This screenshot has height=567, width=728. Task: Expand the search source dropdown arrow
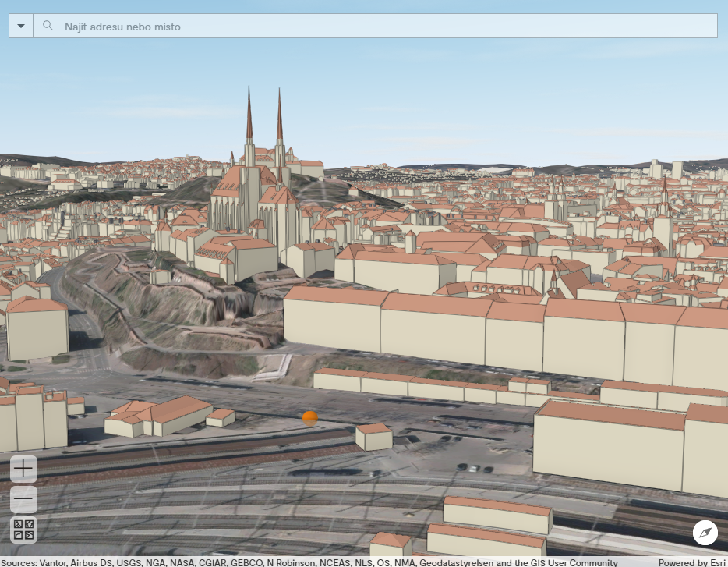click(x=21, y=26)
